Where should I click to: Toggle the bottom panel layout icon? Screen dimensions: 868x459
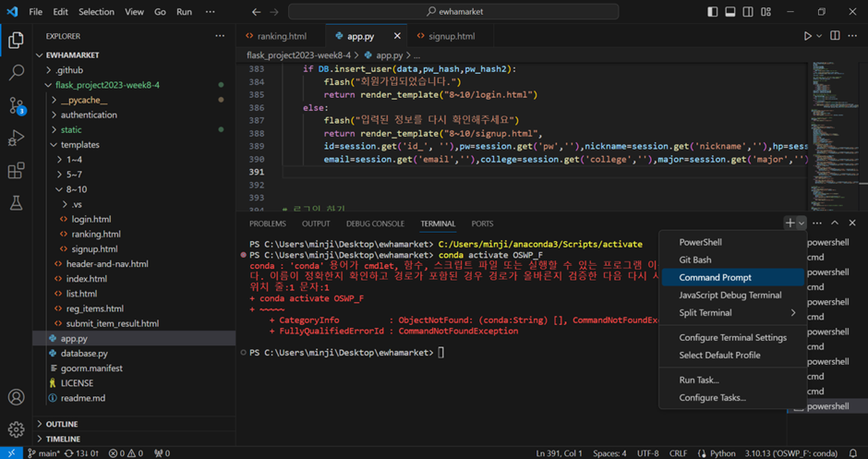click(729, 12)
